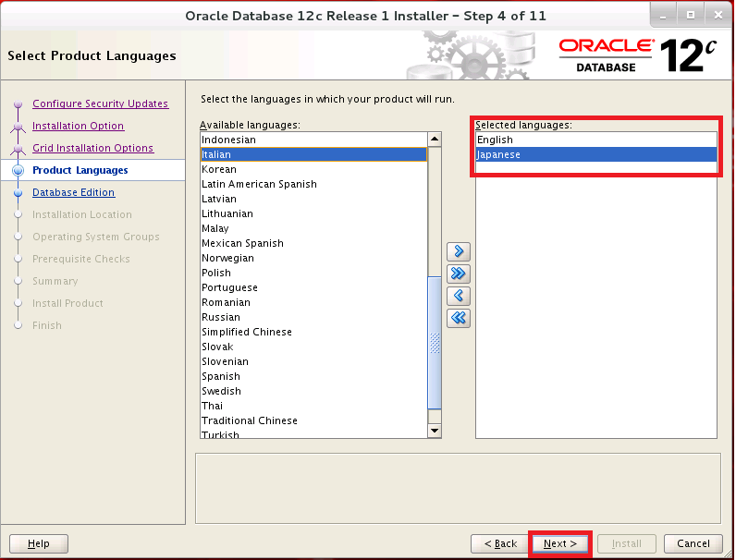Minimize the installer window
The width and height of the screenshot is (736, 560).
(663, 16)
